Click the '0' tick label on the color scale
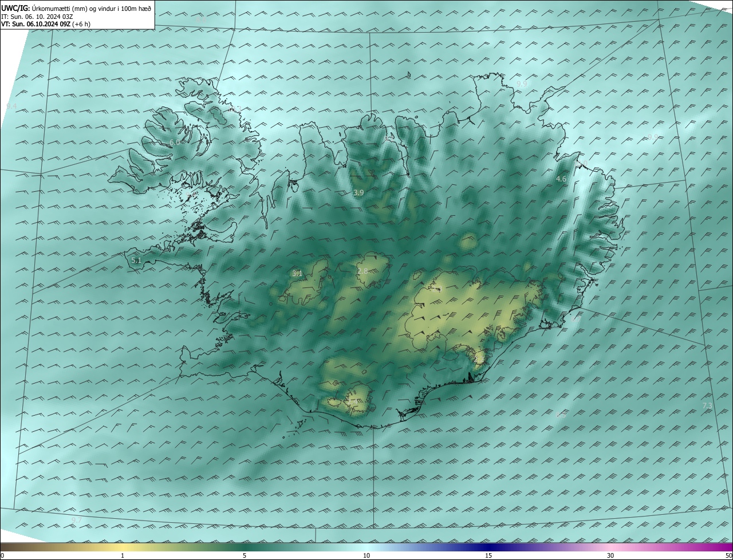The image size is (733, 560). tap(2, 555)
